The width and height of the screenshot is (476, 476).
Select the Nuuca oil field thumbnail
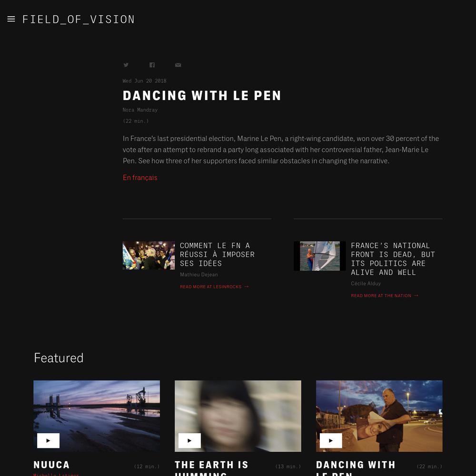point(97,416)
